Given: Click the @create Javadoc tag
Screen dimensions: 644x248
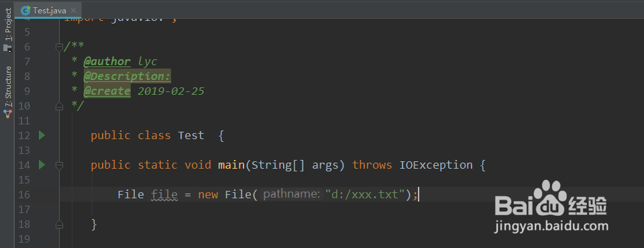Looking at the screenshot, I should (x=107, y=91).
